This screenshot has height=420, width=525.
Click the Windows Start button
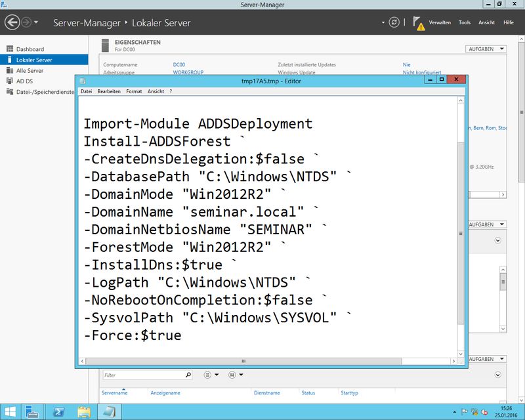pos(8,411)
